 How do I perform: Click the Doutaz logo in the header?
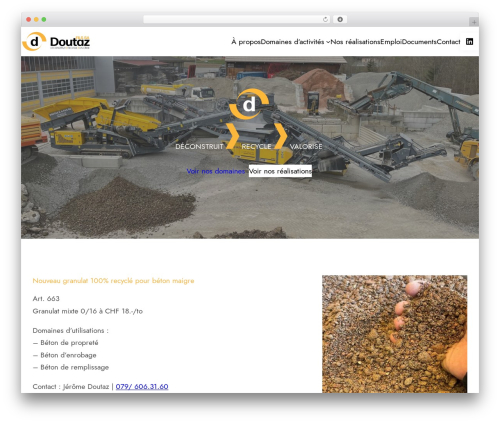(56, 41)
